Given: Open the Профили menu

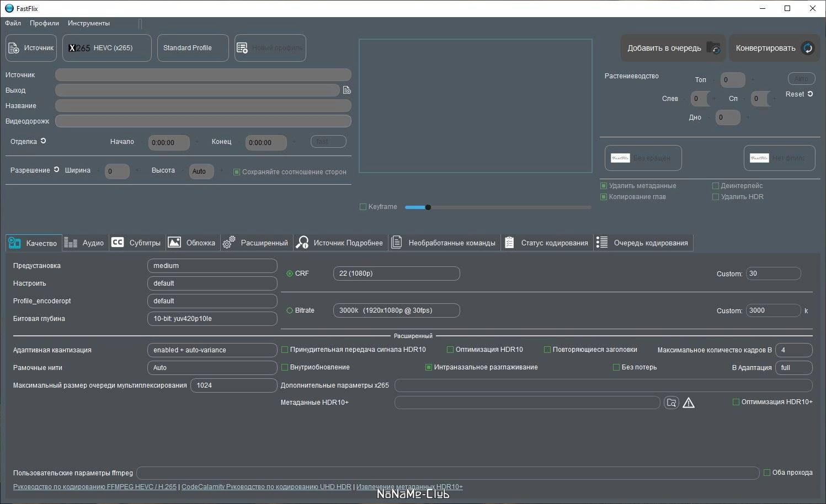Looking at the screenshot, I should (x=44, y=23).
